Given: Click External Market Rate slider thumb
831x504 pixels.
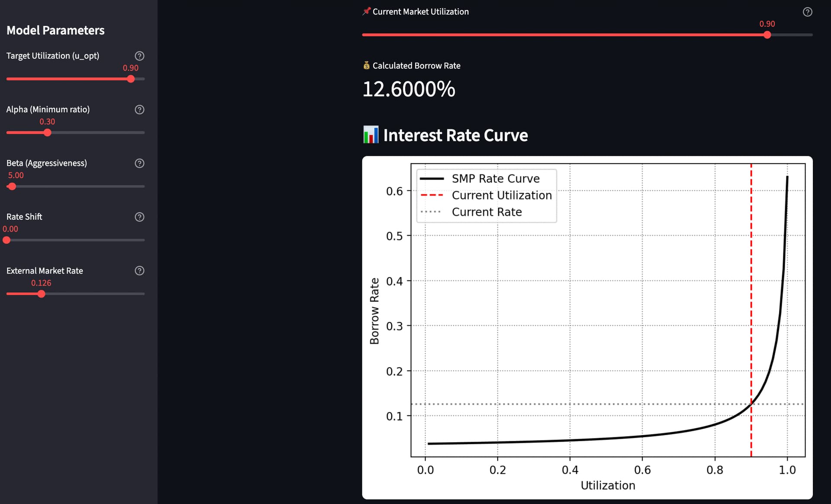Looking at the screenshot, I should pos(41,294).
